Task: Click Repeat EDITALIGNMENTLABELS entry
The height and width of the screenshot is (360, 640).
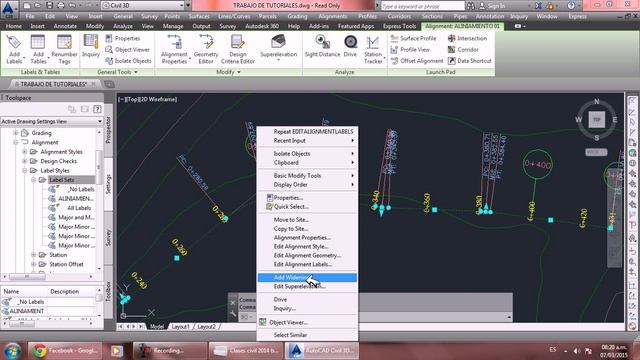Action: pos(307,132)
